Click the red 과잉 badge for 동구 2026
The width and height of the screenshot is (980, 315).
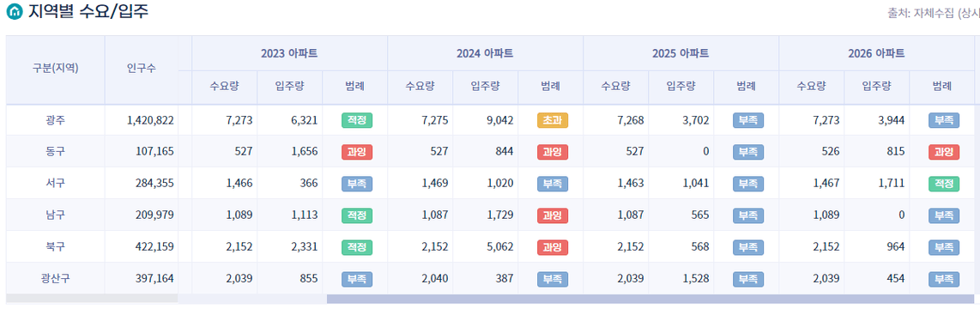tap(944, 152)
